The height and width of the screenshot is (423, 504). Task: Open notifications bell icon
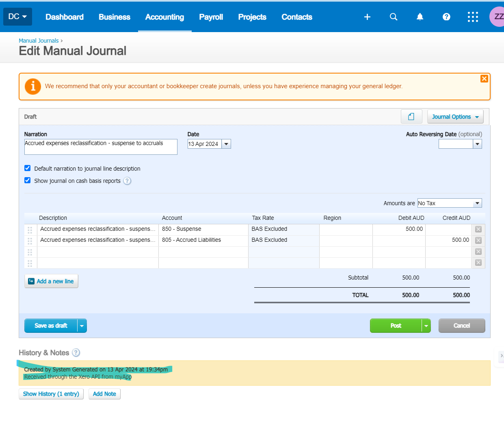tap(420, 17)
